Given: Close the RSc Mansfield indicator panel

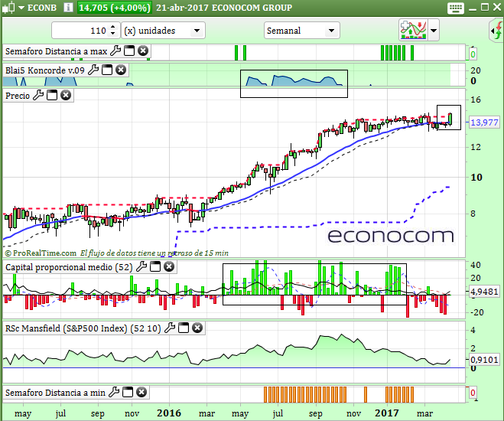Looking at the screenshot, I should pyautogui.click(x=197, y=328).
